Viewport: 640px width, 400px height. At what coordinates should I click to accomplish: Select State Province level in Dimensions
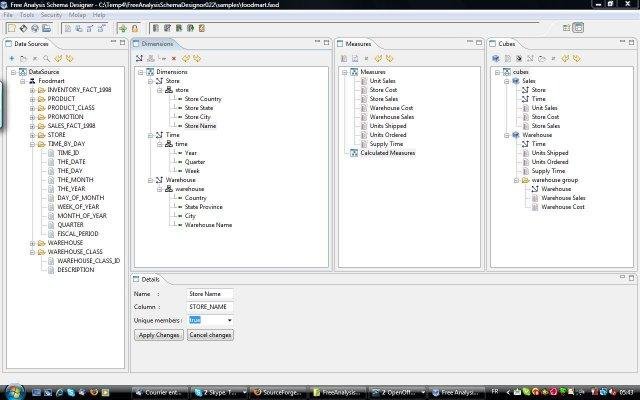point(203,207)
